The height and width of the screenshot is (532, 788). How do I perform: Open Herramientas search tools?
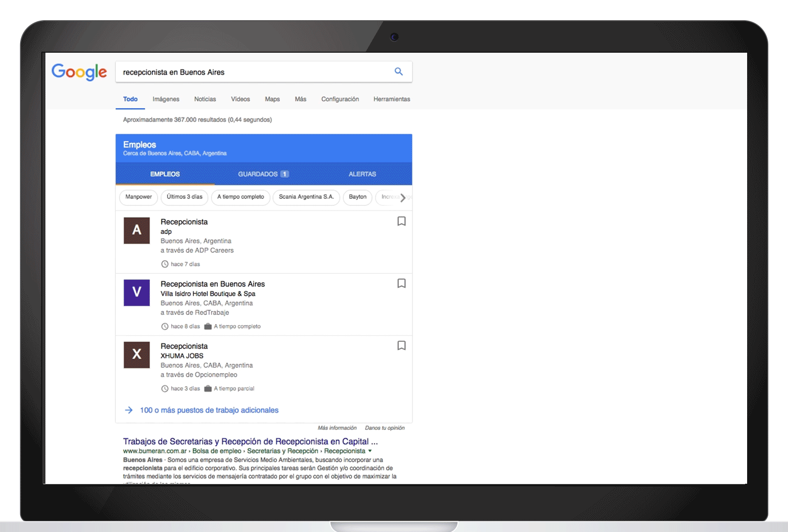392,99
